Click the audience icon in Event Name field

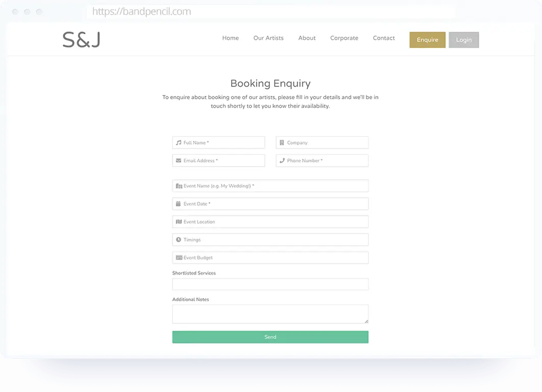pyautogui.click(x=179, y=186)
